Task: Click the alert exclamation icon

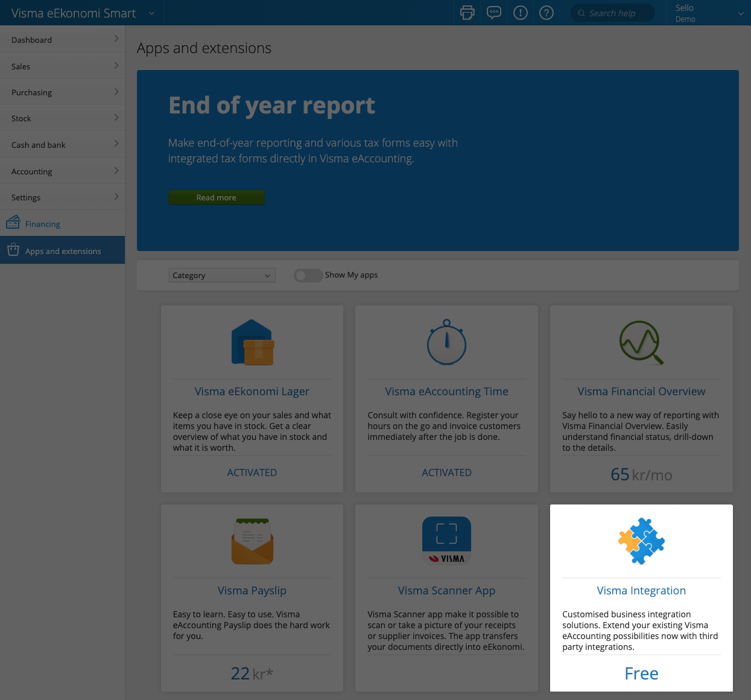Action: [x=520, y=13]
